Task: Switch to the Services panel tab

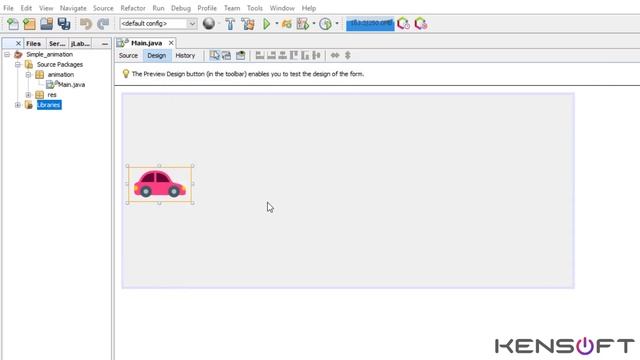Action: [x=57, y=43]
